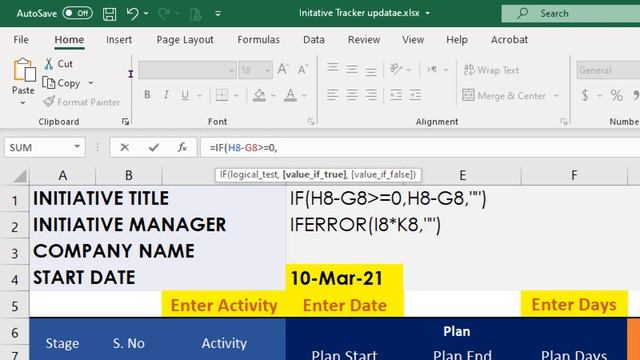Cancel the formula entry with X
This screenshot has width=640, height=360.
coord(124,147)
